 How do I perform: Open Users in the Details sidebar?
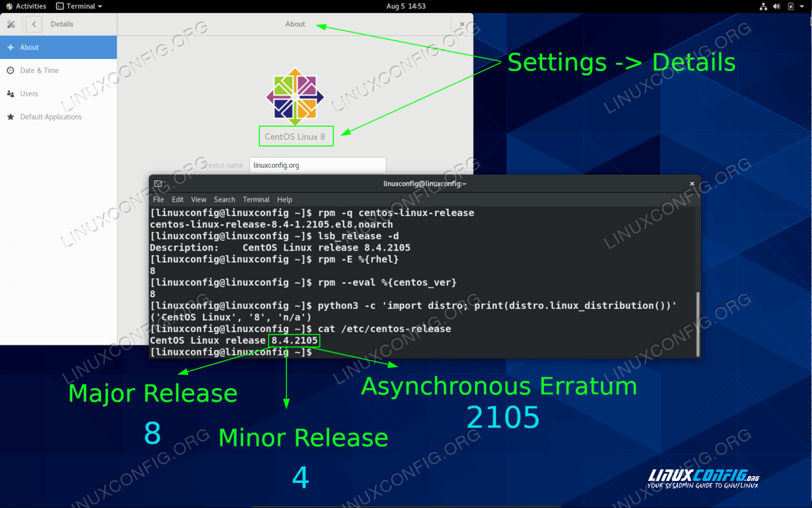point(58,93)
